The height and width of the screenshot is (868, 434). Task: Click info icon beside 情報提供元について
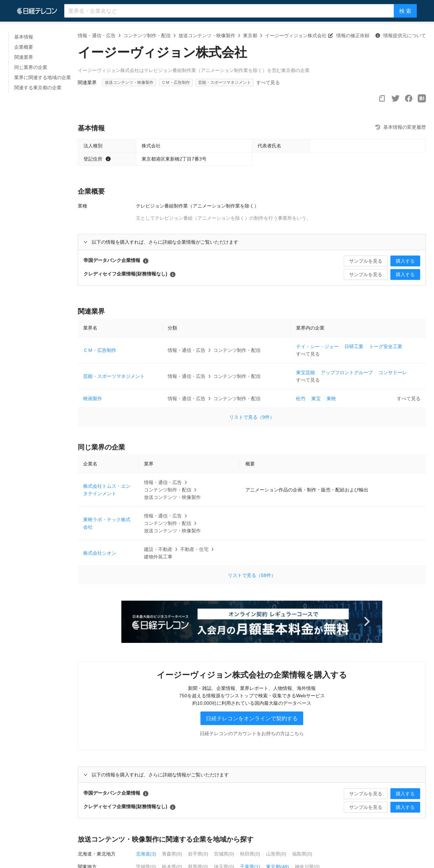tap(378, 35)
